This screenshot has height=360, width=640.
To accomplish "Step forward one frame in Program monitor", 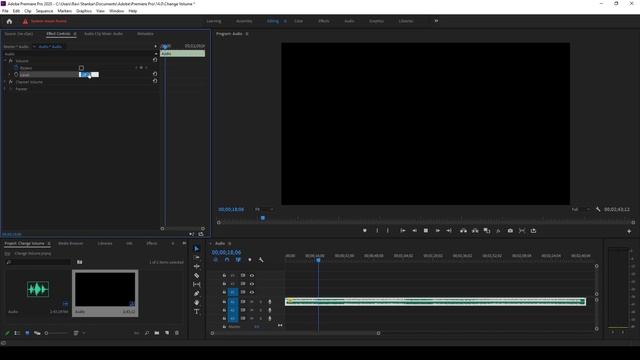I will (x=438, y=231).
